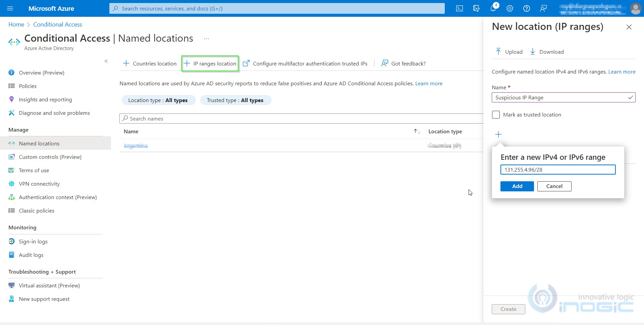
Task: Add a Countries location
Action: click(150, 63)
